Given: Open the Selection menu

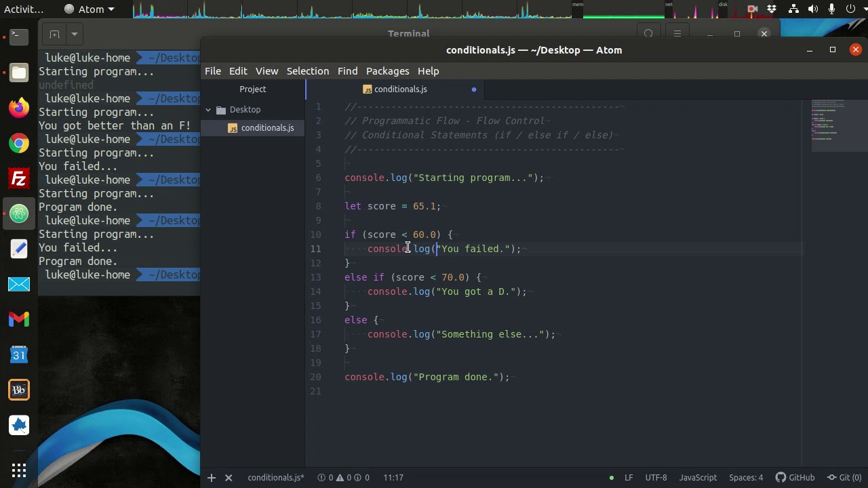Looking at the screenshot, I should click(x=308, y=71).
